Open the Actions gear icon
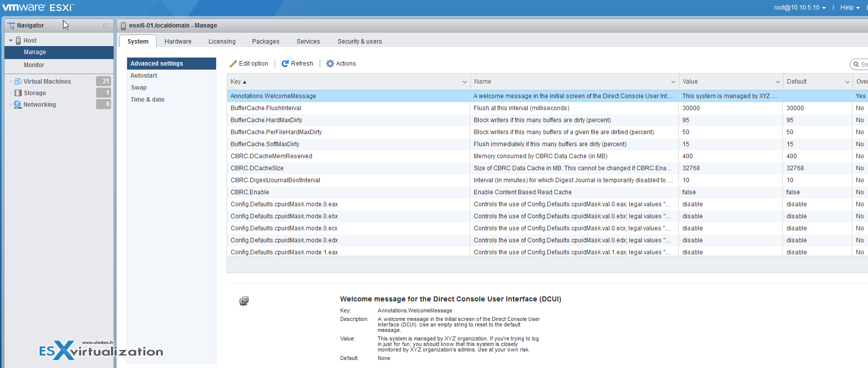The image size is (868, 368). [330, 64]
